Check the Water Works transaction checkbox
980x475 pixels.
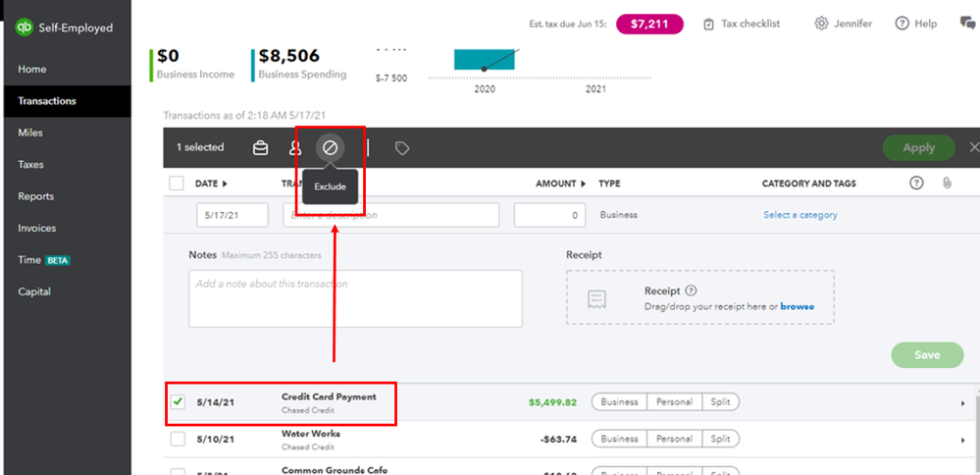tap(178, 439)
